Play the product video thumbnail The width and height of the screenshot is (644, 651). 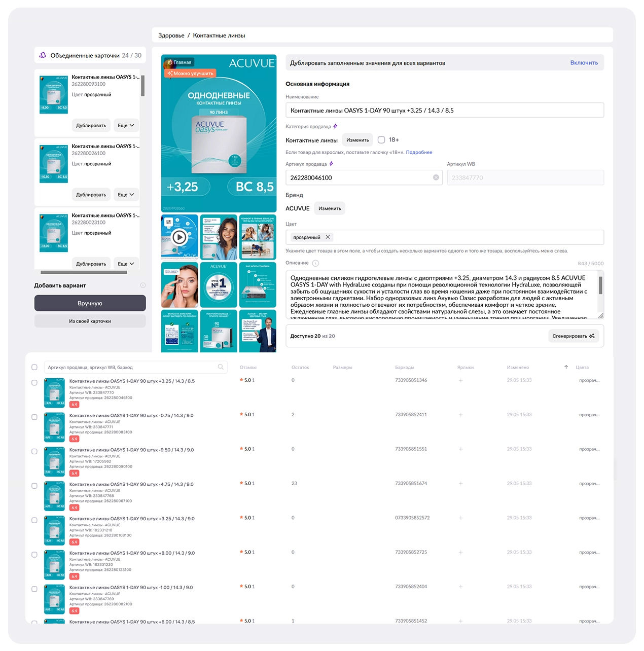click(x=179, y=237)
